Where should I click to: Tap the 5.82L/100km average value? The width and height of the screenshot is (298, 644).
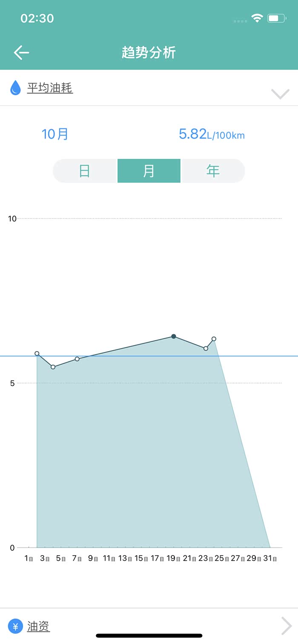point(212,134)
